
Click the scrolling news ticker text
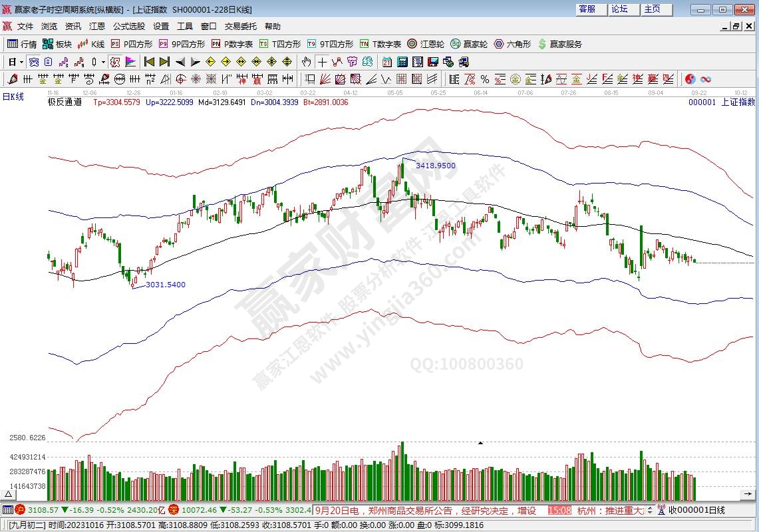click(x=424, y=510)
